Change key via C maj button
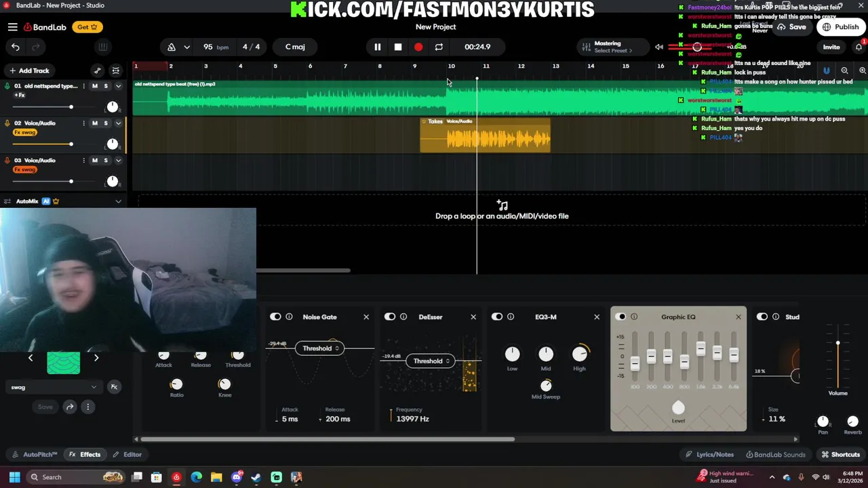This screenshot has height=488, width=868. pos(295,47)
